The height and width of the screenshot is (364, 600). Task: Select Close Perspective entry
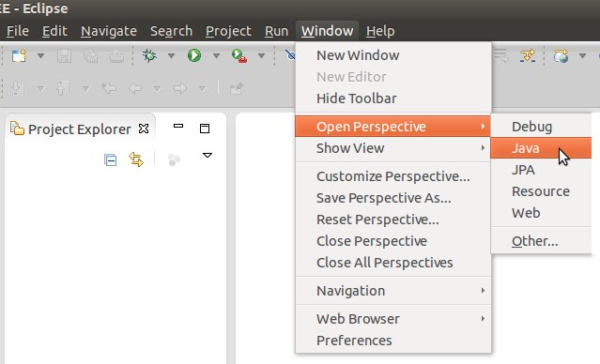pos(393,241)
